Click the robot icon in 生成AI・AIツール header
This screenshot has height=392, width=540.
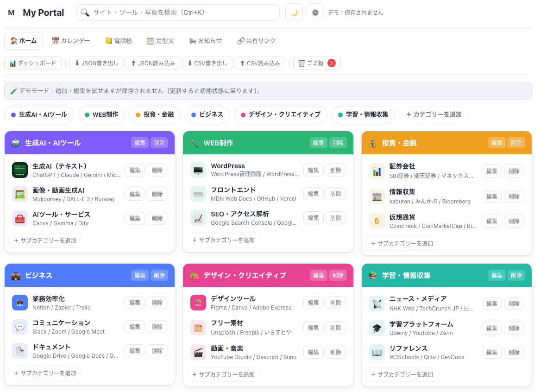[x=15, y=143]
